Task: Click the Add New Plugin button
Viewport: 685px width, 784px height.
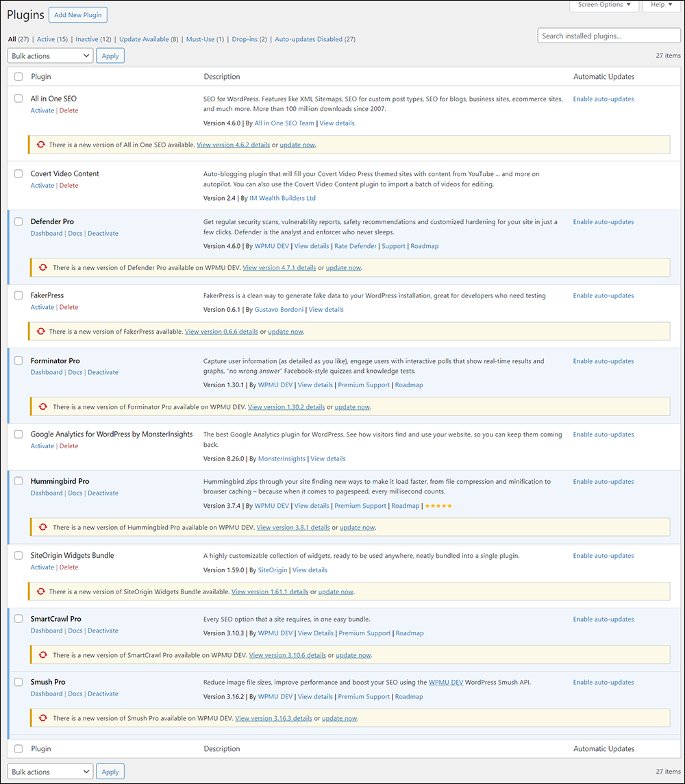Action: pyautogui.click(x=78, y=15)
